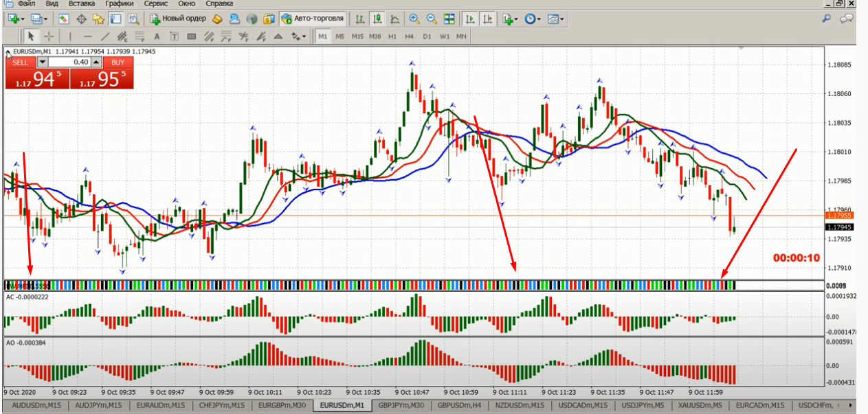868x414 pixels.
Task: Switch to the XAUUSDm,M5 chart tab
Action: pyautogui.click(x=700, y=406)
